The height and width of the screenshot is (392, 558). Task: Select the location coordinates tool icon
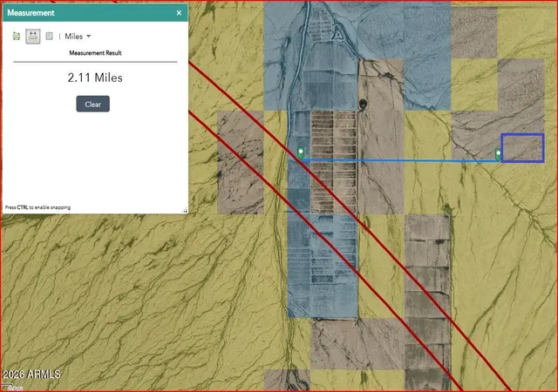point(49,36)
